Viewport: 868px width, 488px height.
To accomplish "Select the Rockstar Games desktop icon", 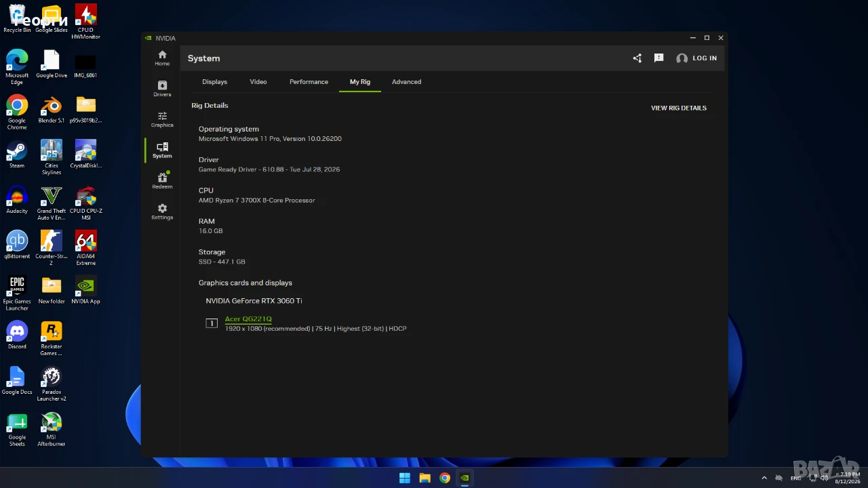I will coord(52,339).
